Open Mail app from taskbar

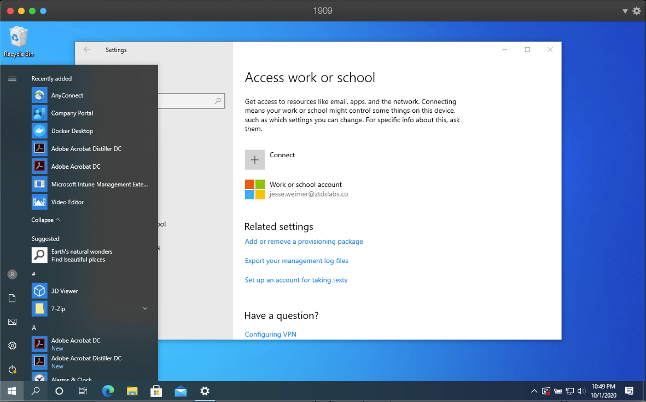click(180, 391)
